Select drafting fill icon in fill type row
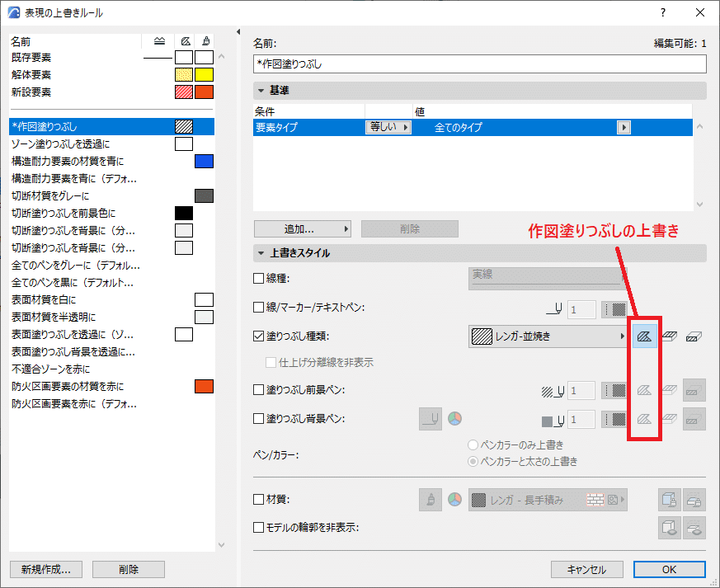 [644, 336]
